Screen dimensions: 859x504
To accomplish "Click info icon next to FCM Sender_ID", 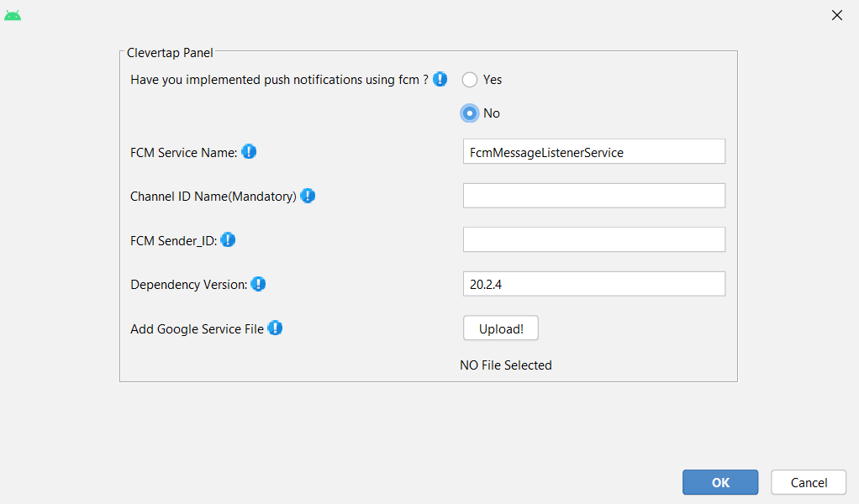I will click(228, 239).
